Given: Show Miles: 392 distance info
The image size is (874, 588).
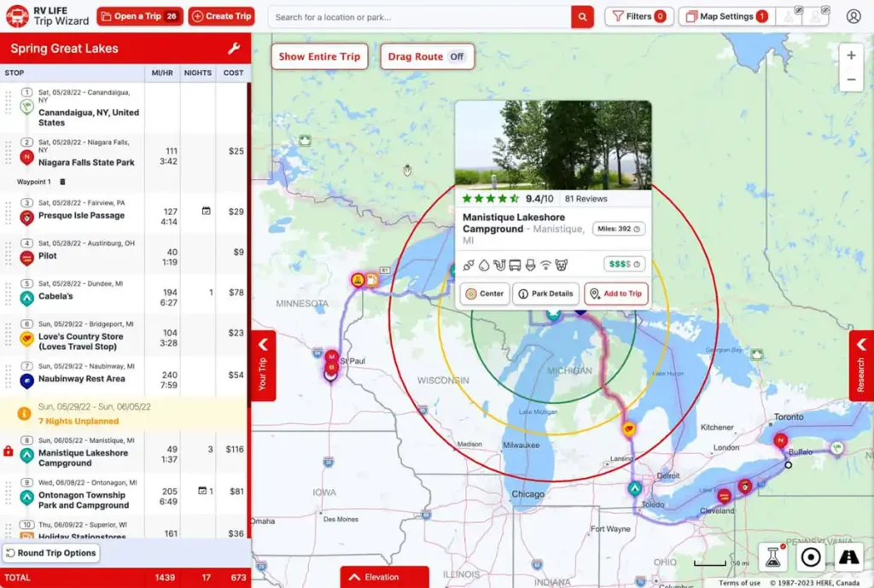Looking at the screenshot, I should coord(619,229).
